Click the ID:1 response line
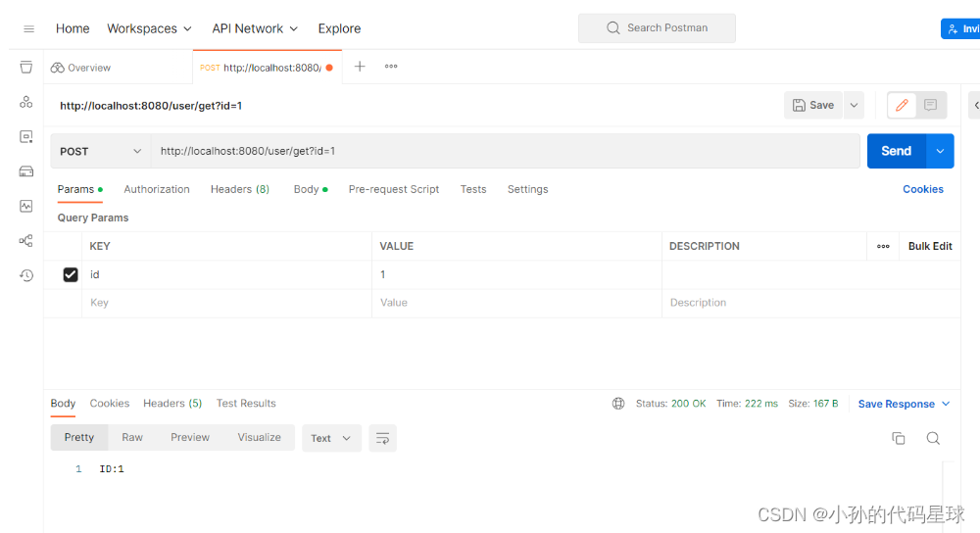Screen dimensions: 980x533 pos(112,468)
